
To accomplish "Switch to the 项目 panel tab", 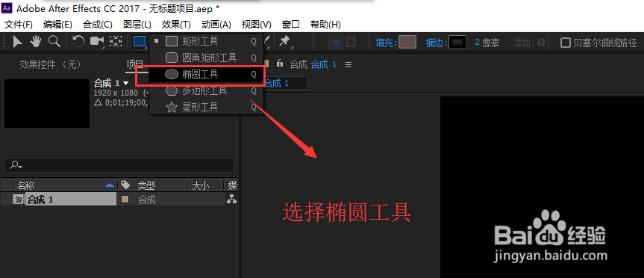I will click(134, 64).
